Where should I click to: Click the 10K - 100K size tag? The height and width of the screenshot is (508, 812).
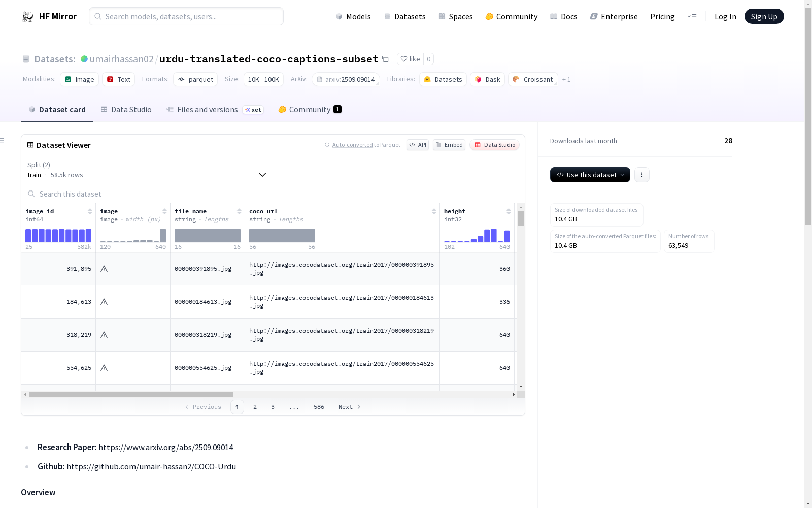tap(263, 79)
